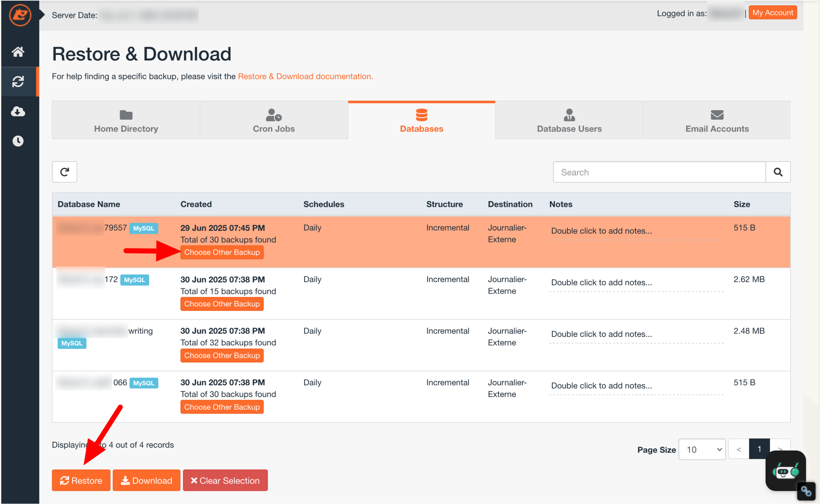Click the Restore button
Viewport: 820px width, 504px height.
(81, 480)
